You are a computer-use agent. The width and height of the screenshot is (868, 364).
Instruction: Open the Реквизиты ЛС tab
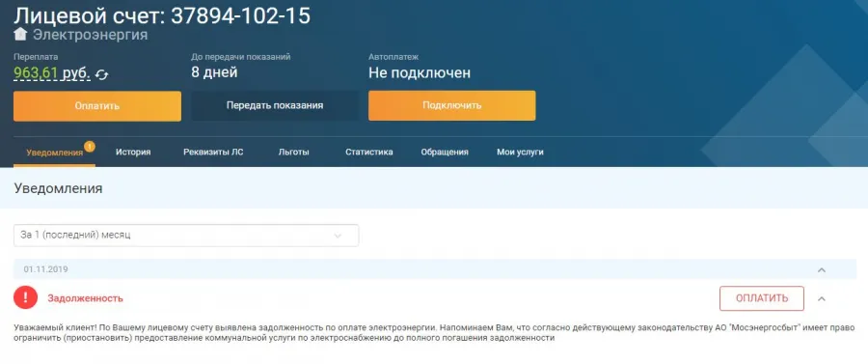(213, 152)
